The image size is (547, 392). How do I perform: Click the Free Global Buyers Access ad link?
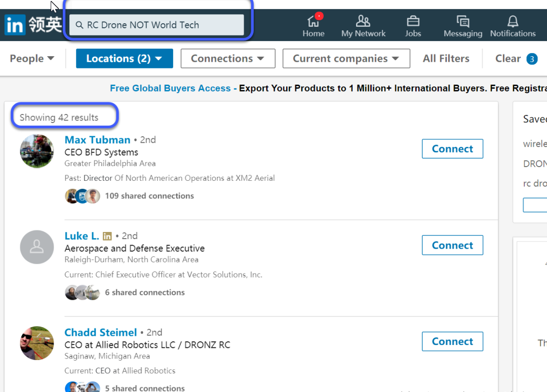[x=170, y=88]
